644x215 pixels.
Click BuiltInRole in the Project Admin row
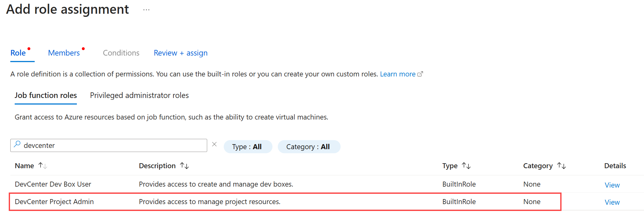(459, 202)
